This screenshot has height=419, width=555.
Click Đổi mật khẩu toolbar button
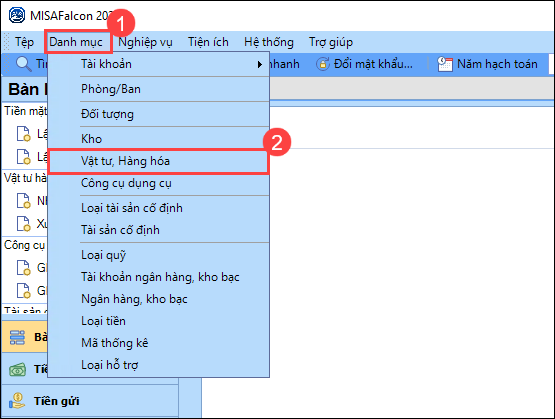(364, 64)
